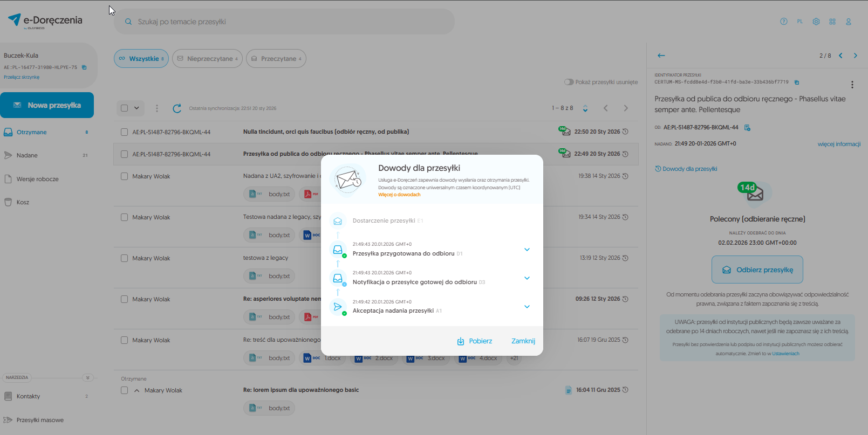
Task: Click the help question mark icon
Action: 783,22
